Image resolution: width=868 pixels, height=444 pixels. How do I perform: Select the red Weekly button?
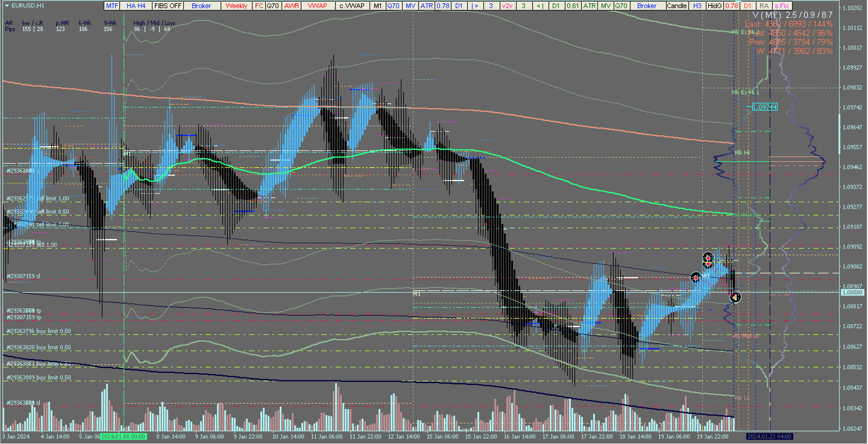tap(236, 6)
